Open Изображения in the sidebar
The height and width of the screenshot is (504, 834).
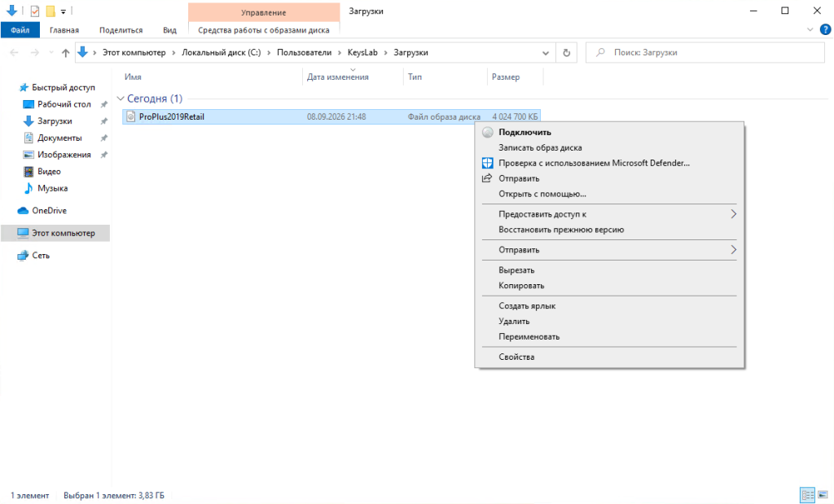64,155
